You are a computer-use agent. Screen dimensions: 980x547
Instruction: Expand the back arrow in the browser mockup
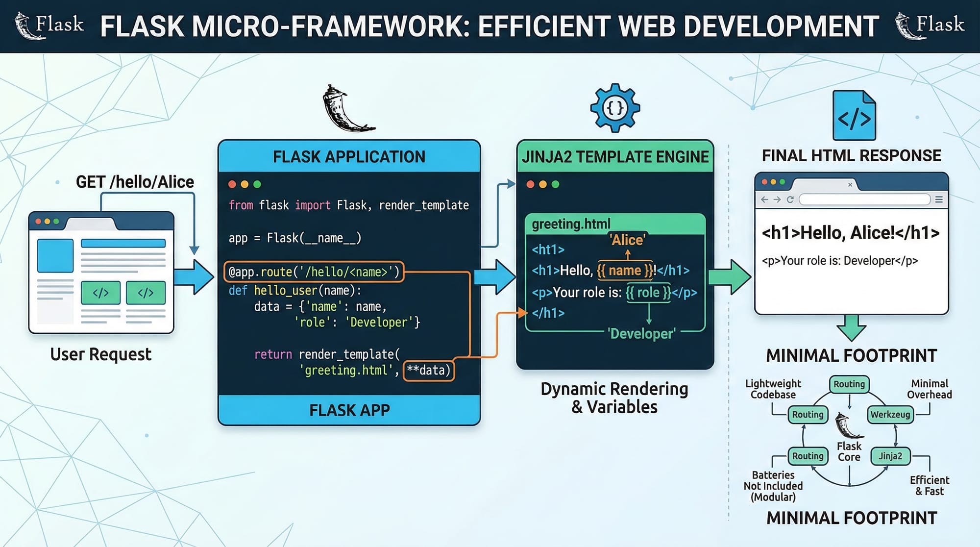[764, 199]
